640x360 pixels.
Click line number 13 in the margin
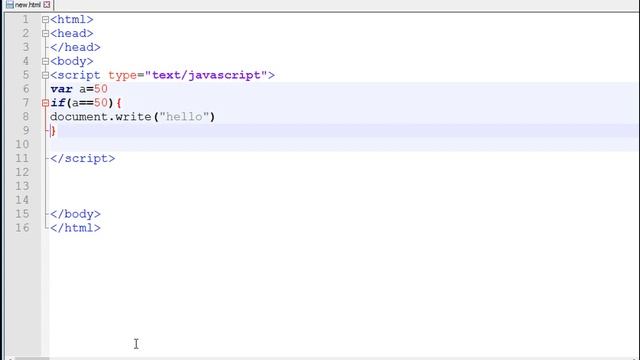tap(22, 186)
